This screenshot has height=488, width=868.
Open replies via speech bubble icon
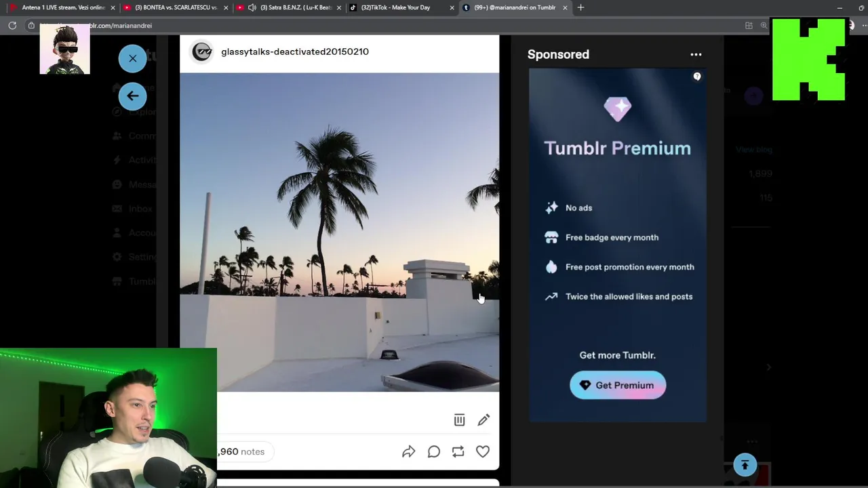pyautogui.click(x=433, y=451)
